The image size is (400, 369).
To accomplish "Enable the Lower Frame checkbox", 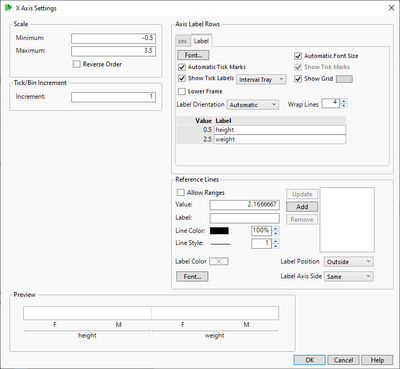I will pos(182,91).
